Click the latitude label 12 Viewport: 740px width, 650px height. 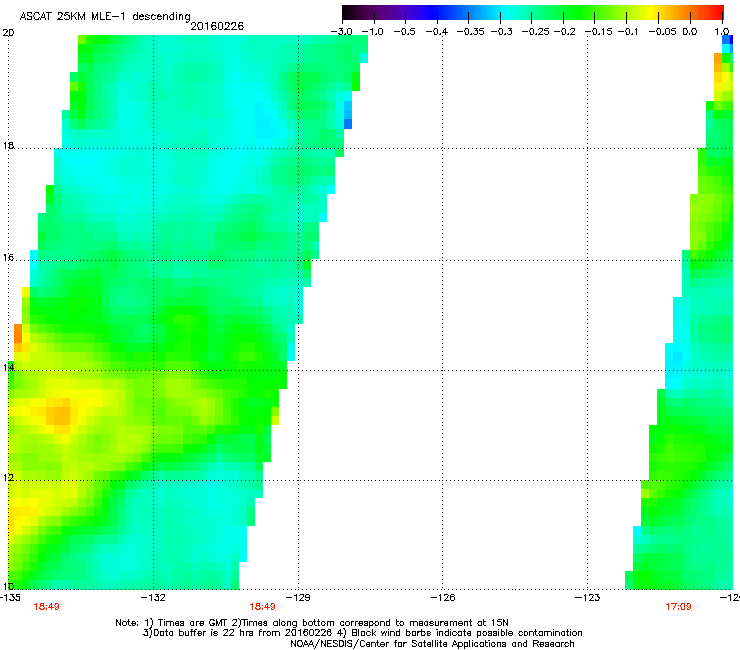click(x=8, y=478)
